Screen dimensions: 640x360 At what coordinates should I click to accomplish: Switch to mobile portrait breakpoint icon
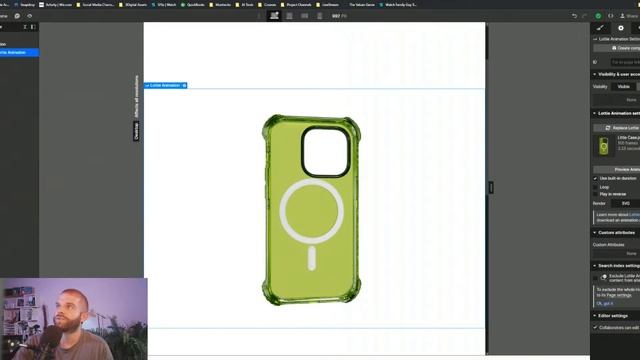tap(320, 16)
